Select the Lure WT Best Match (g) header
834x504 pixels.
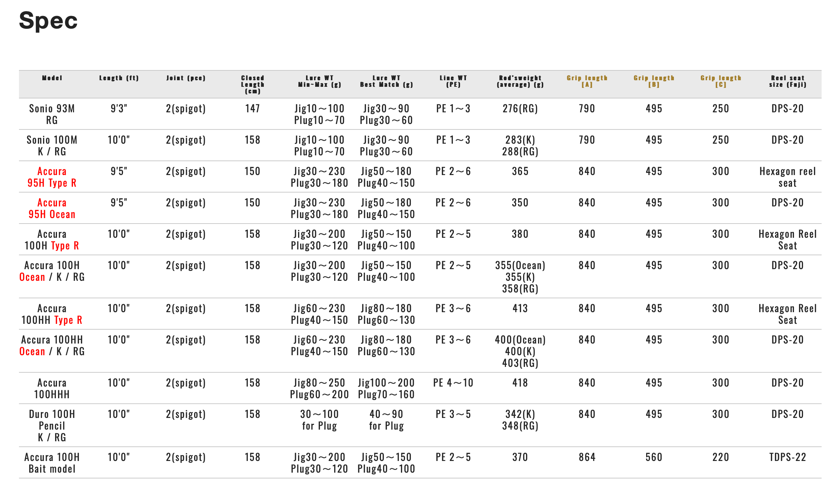pos(386,81)
